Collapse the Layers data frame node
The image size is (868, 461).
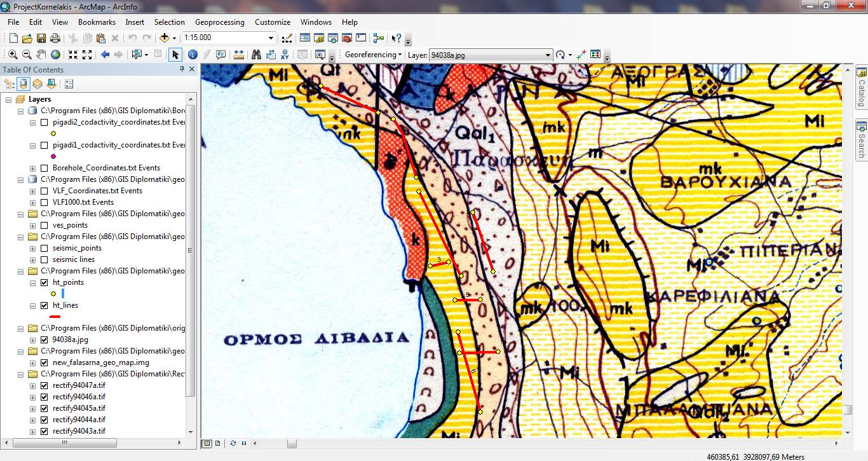coord(8,99)
